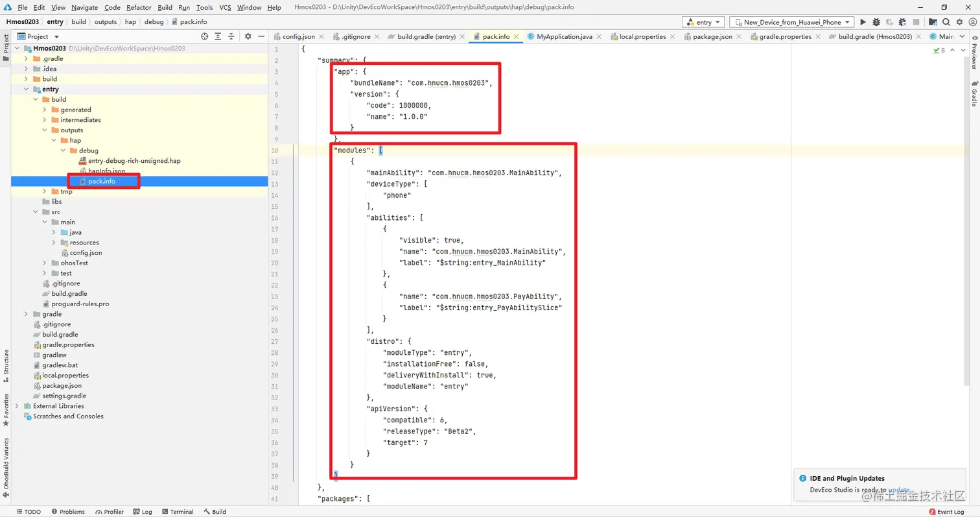Close the local.properties tab
Viewport: 980px width, 517px height.
tap(672, 37)
